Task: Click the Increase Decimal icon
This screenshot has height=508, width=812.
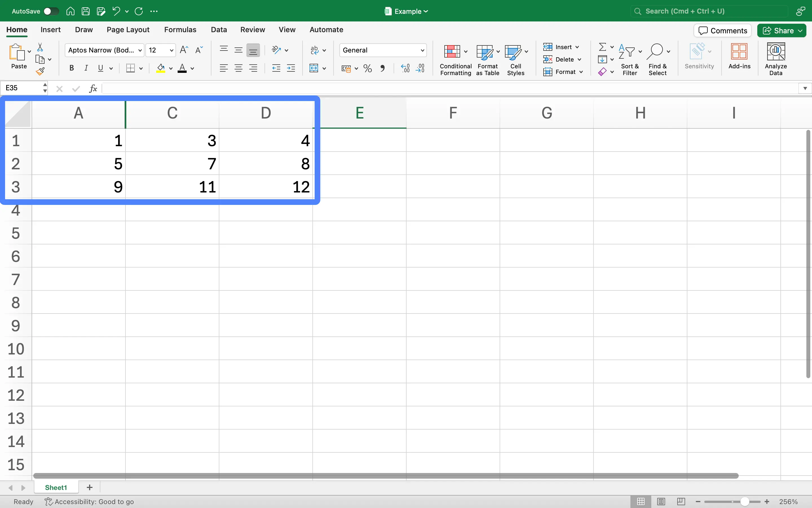Action: [x=405, y=68]
